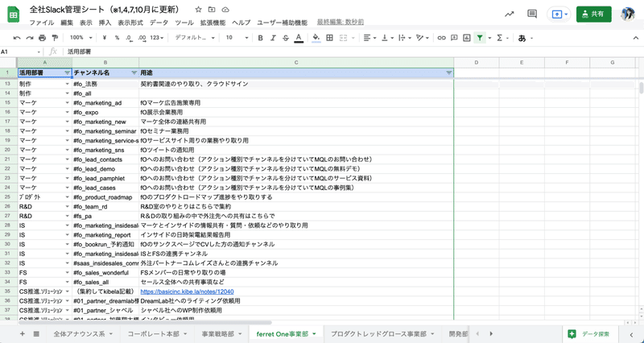Open 最終編集 version history link
Viewport: 644px width, 343px height.
(x=340, y=23)
